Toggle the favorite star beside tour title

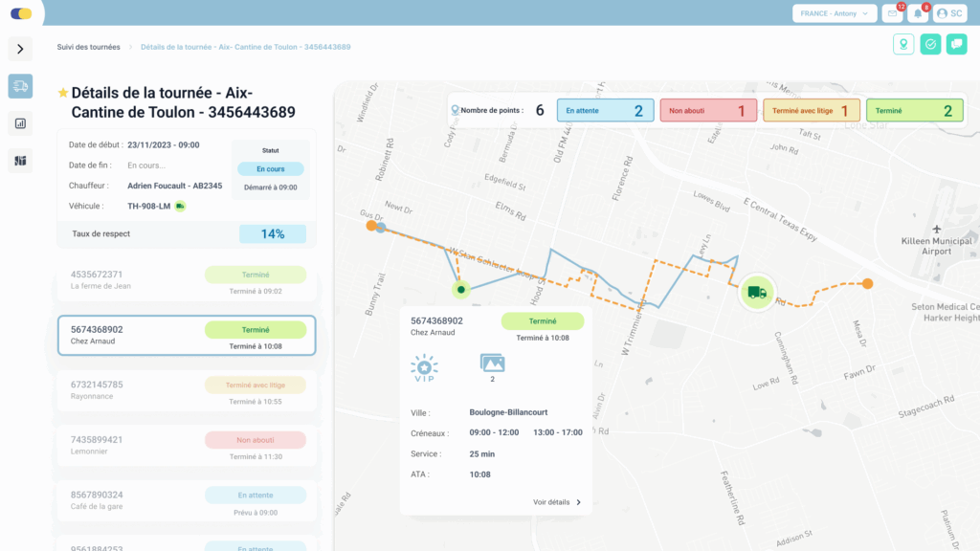[63, 93]
